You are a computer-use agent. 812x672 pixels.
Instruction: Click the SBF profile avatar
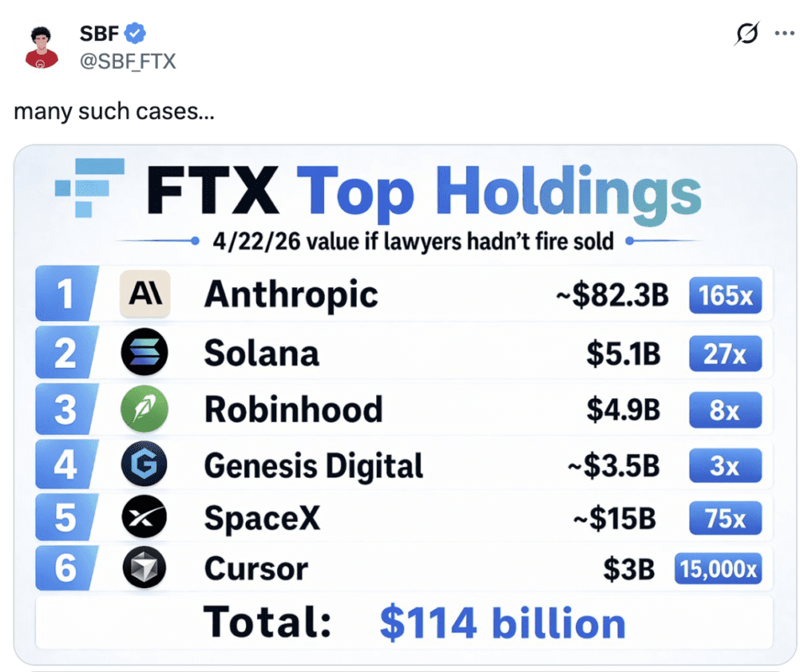(x=41, y=47)
